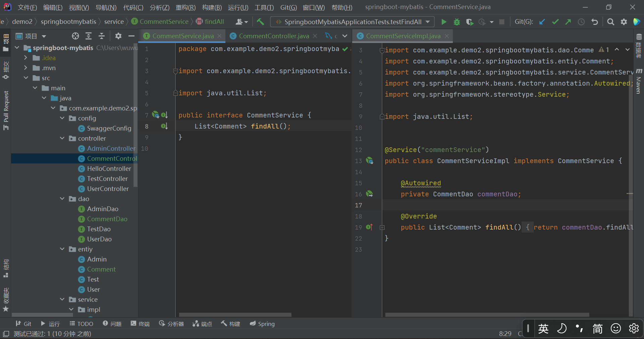Open the 构建(B) build menu

pyautogui.click(x=212, y=7)
